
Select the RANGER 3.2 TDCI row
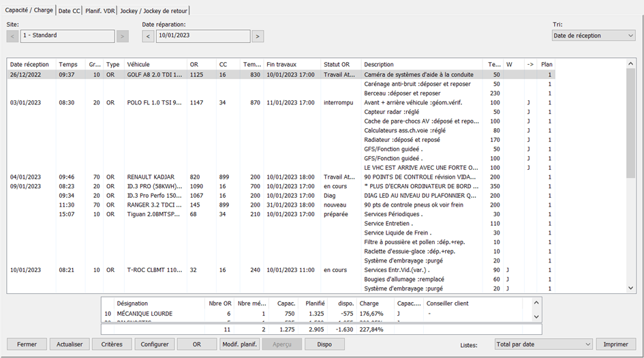click(x=281, y=205)
